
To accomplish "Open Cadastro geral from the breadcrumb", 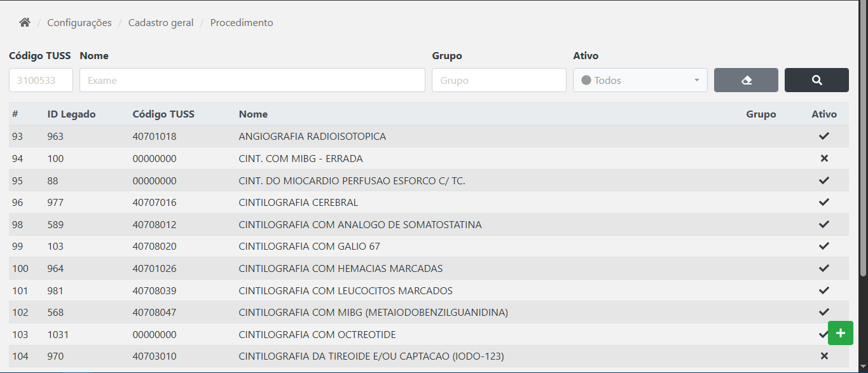I will click(160, 22).
